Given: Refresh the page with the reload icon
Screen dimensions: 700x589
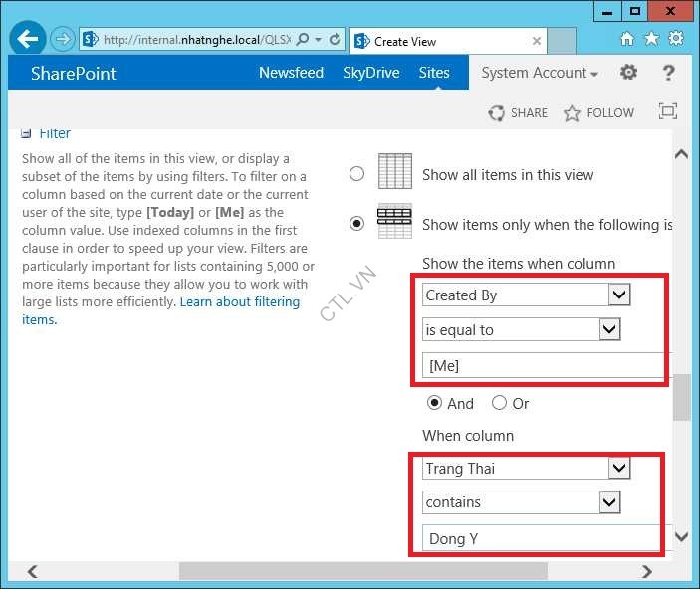Looking at the screenshot, I should [x=335, y=41].
